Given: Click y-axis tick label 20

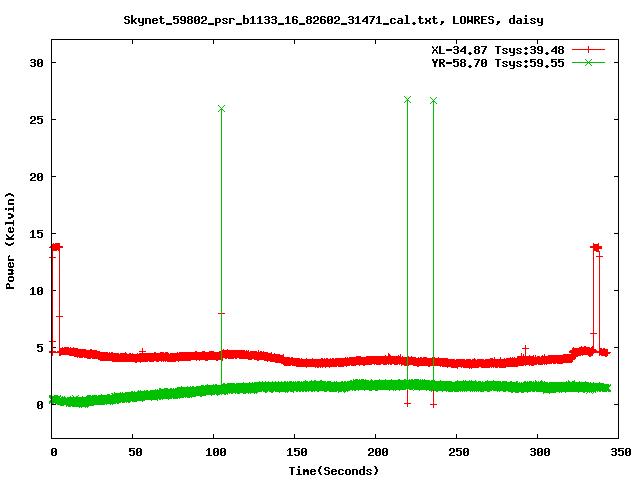Looking at the screenshot, I should coord(36,177).
